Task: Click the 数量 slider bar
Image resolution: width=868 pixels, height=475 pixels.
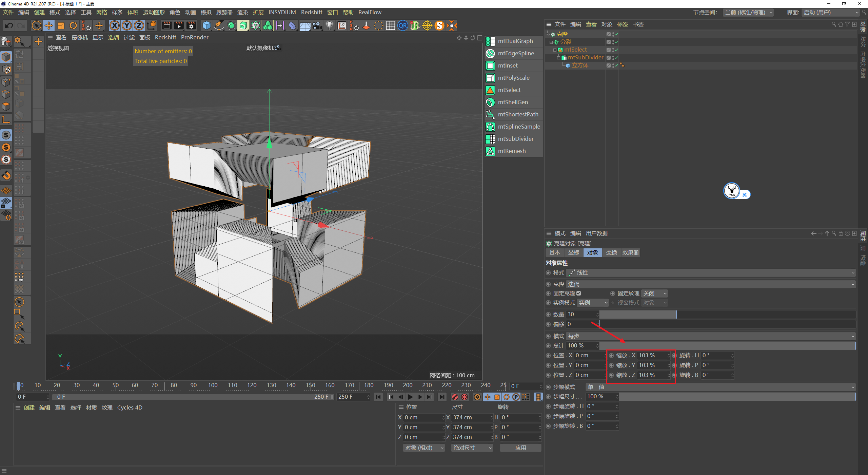Action: click(727, 315)
